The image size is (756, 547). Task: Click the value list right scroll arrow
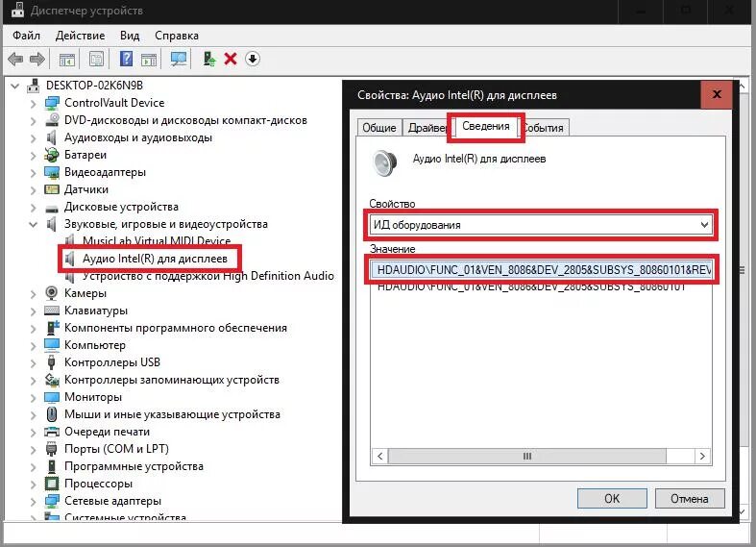[702, 456]
